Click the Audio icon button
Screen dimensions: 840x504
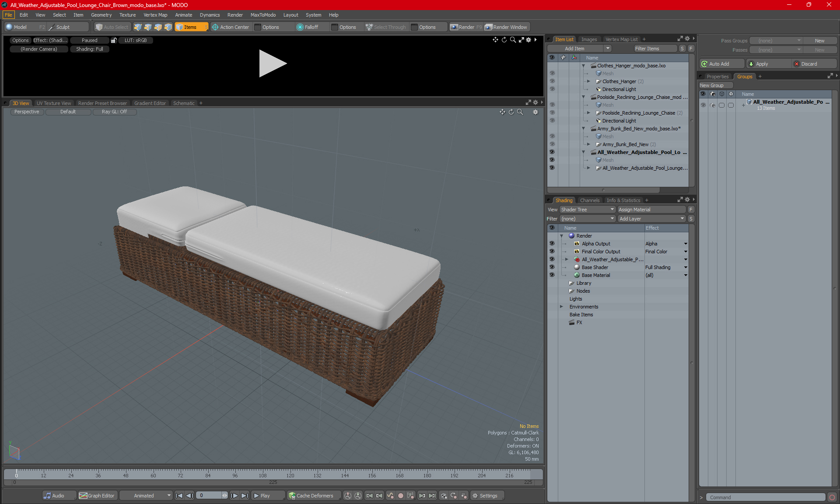pos(48,496)
